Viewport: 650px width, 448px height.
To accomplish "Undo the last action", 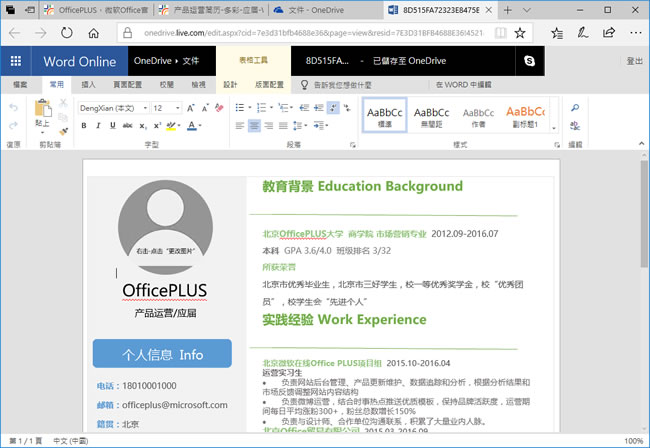I will click(14, 108).
